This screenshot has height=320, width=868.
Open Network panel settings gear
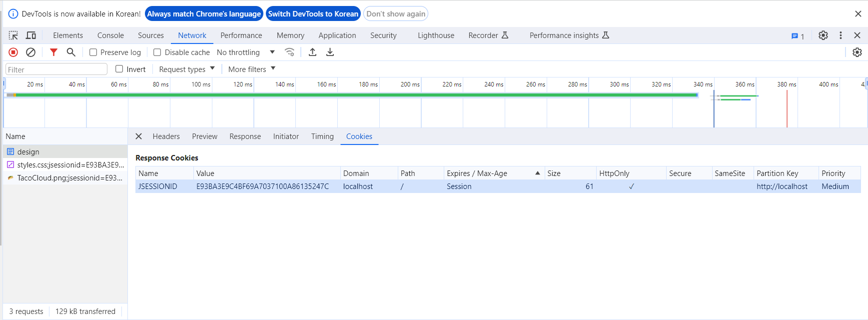point(857,52)
